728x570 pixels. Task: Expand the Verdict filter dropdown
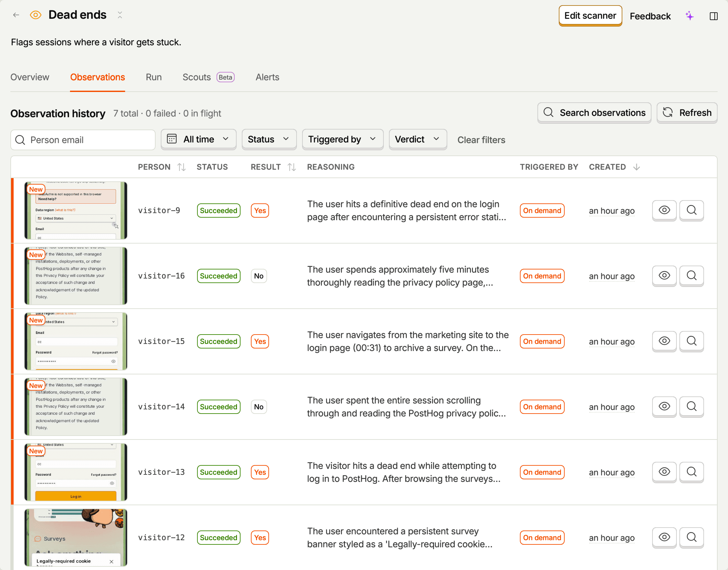(x=418, y=139)
